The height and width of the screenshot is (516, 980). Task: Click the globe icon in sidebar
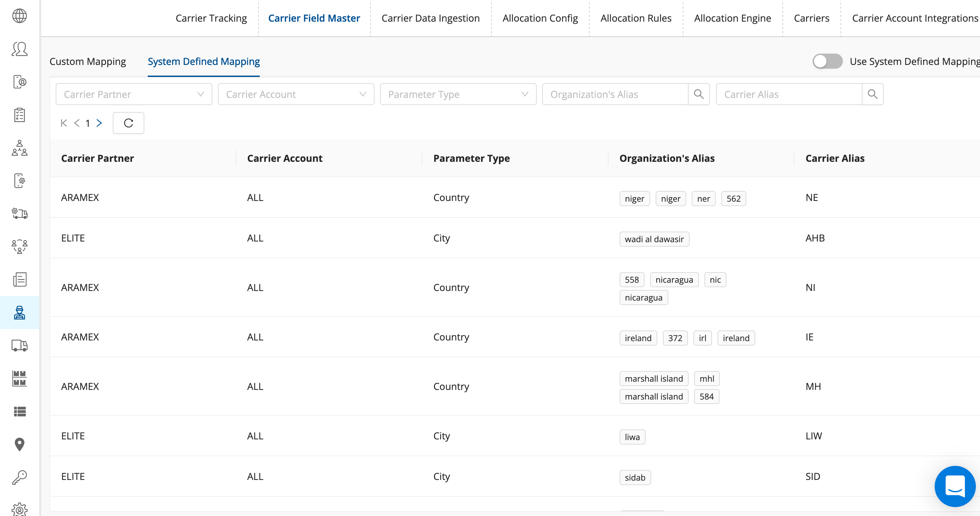tap(19, 16)
